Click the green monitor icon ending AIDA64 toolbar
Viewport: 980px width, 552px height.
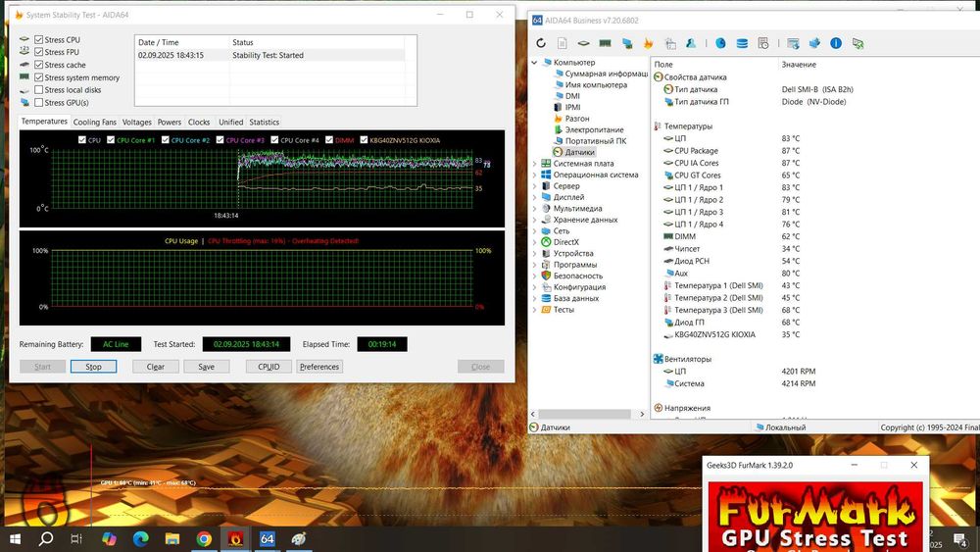point(858,43)
